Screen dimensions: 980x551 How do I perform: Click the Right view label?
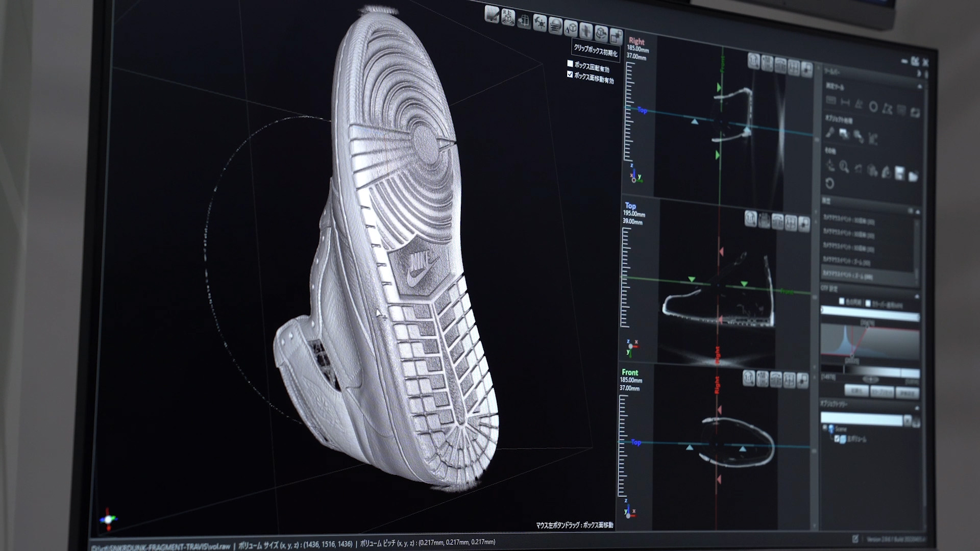coord(636,41)
